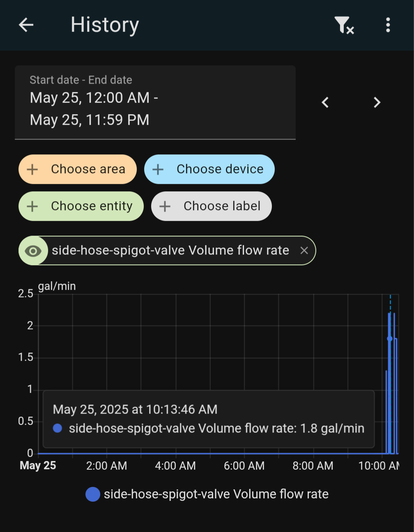The width and height of the screenshot is (414, 532).
Task: Click plus icon in Choose device chip
Action: coord(158,169)
